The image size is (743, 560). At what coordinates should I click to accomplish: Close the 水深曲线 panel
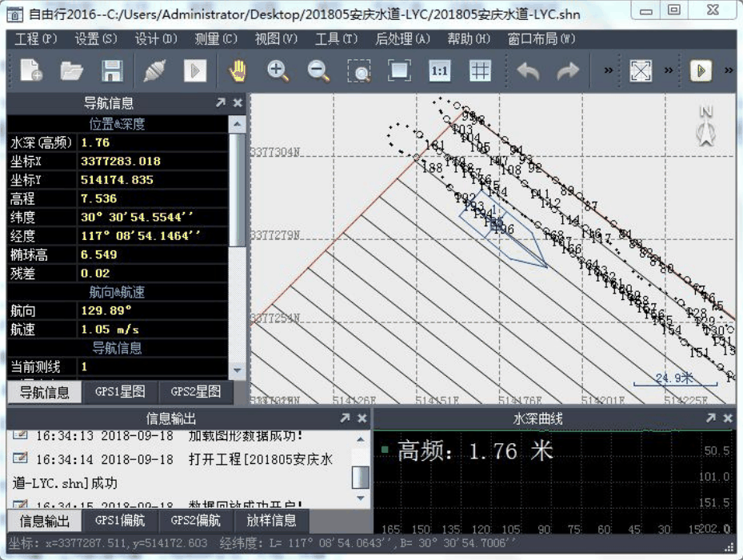click(x=727, y=417)
